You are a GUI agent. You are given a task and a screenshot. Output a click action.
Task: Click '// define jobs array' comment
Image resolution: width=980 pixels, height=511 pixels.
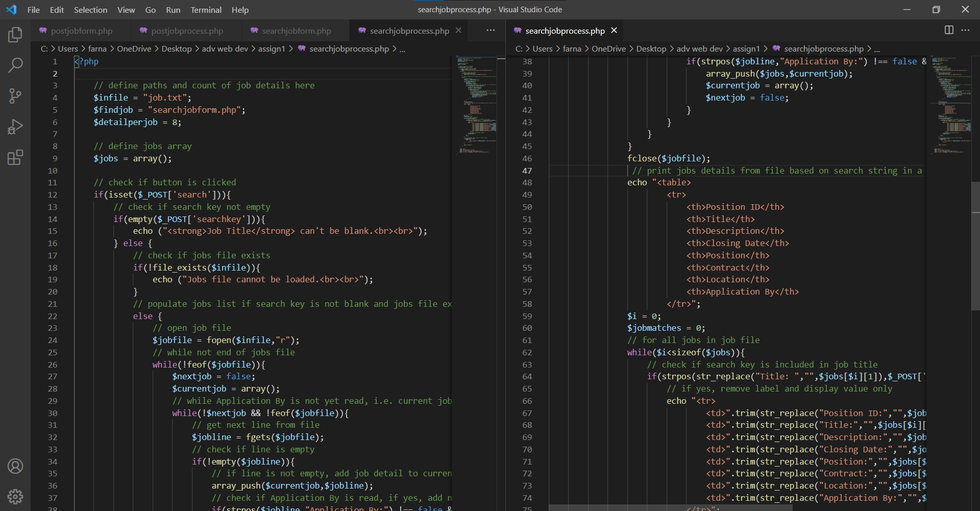pos(143,146)
